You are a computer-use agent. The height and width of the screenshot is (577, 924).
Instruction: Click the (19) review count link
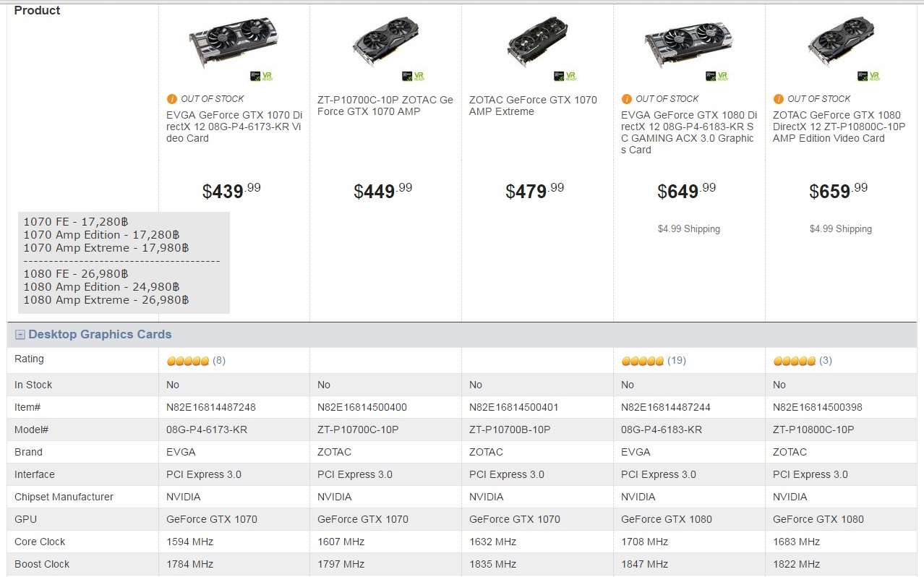point(677,361)
